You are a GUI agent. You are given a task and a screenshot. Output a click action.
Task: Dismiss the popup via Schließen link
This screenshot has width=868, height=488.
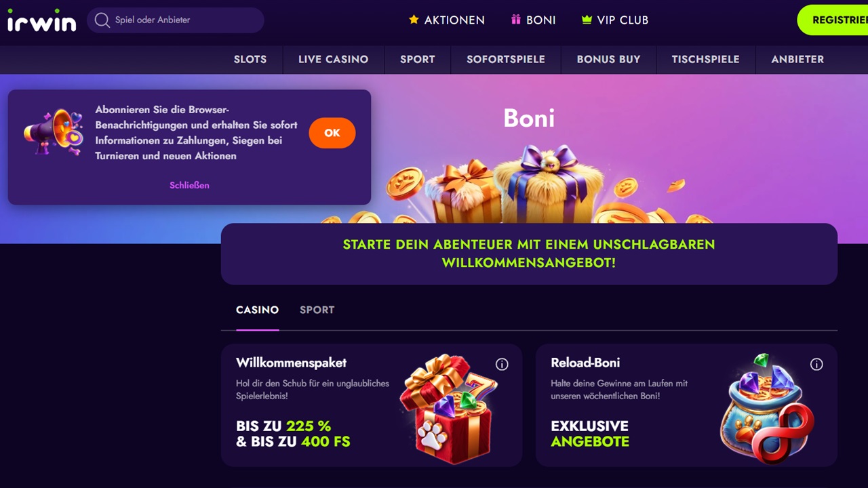point(189,185)
